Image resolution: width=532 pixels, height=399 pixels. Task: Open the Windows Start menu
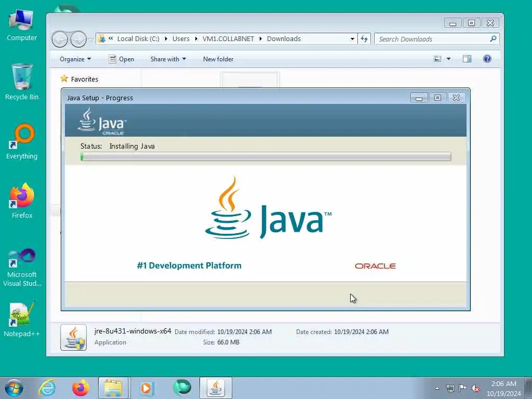pyautogui.click(x=14, y=388)
